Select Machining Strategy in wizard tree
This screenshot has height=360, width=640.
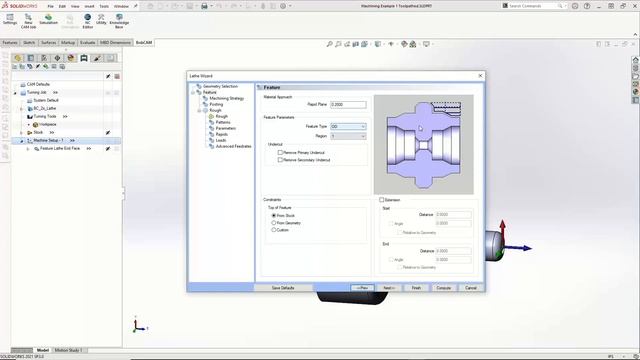(x=227, y=98)
